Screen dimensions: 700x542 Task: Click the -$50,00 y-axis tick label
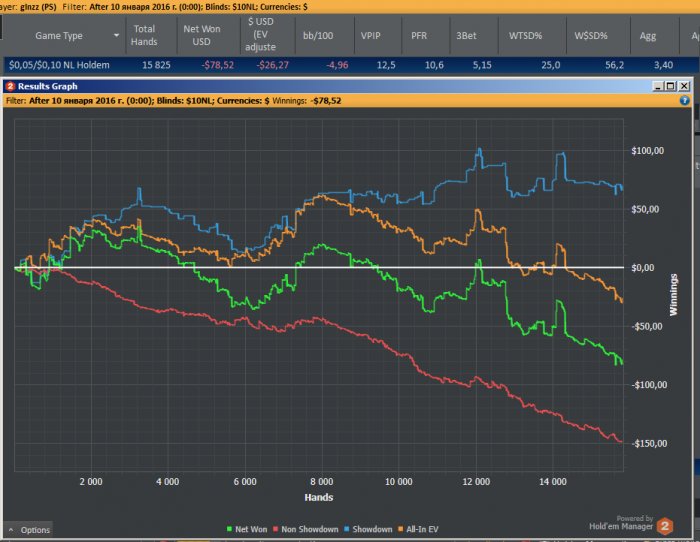[647, 326]
